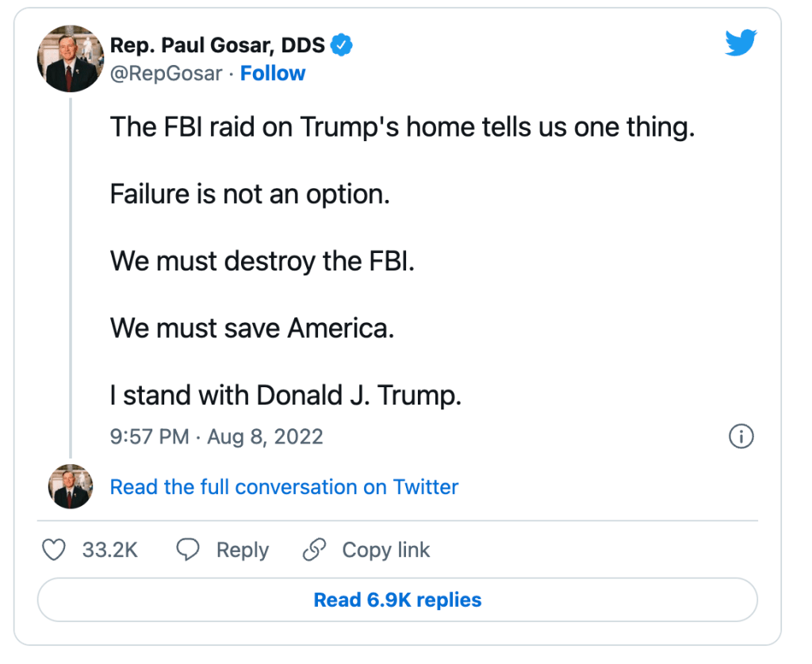Click the 33.2K likes count
The height and width of the screenshot is (664, 812).
110,550
